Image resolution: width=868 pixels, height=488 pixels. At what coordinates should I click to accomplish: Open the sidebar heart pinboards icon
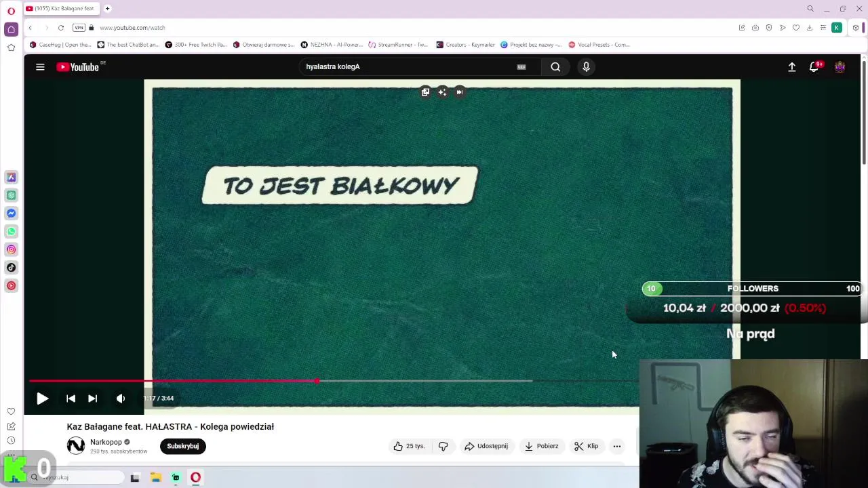tap(11, 411)
